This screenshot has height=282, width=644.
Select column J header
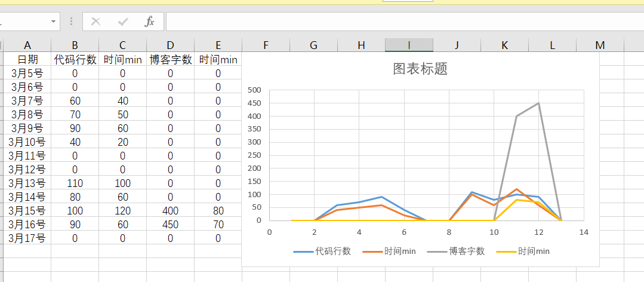pyautogui.click(x=457, y=45)
